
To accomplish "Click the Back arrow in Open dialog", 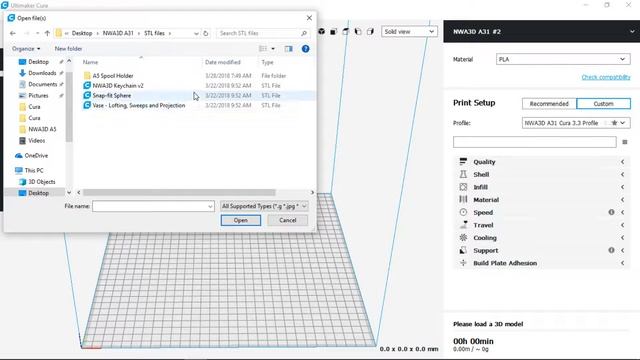I will click(13, 33).
